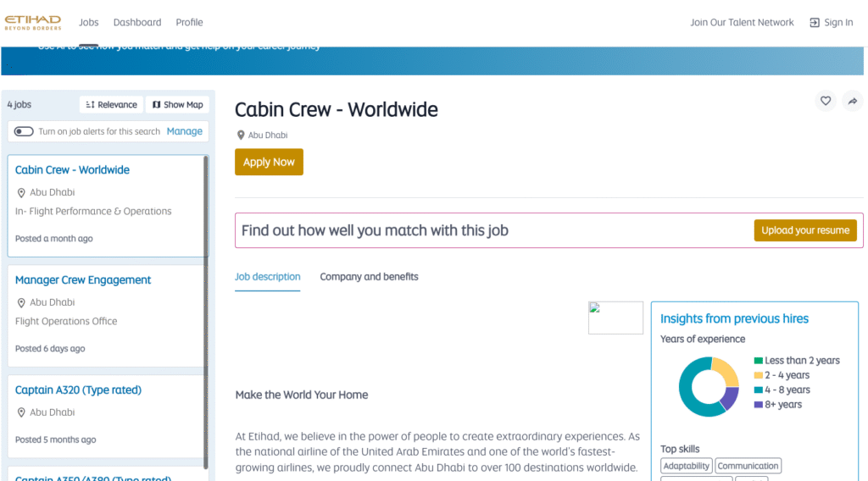Open the Jobs menu item
This screenshot has height=481, width=868.
point(88,22)
